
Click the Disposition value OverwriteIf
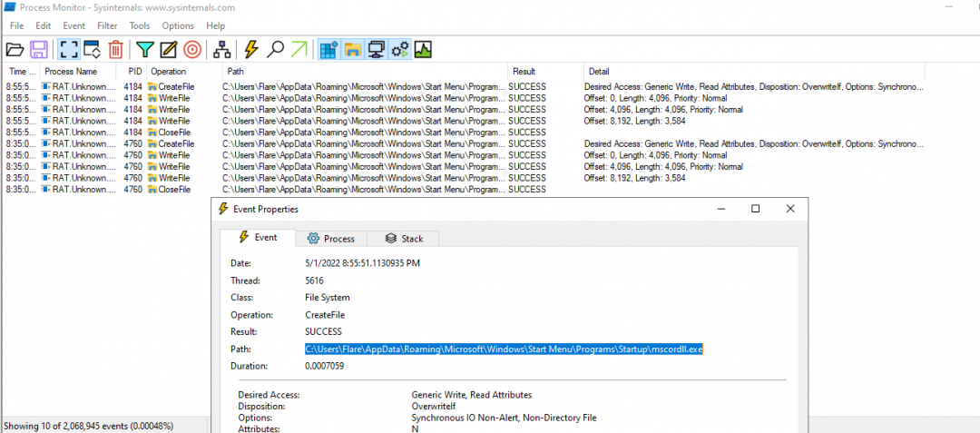click(433, 406)
